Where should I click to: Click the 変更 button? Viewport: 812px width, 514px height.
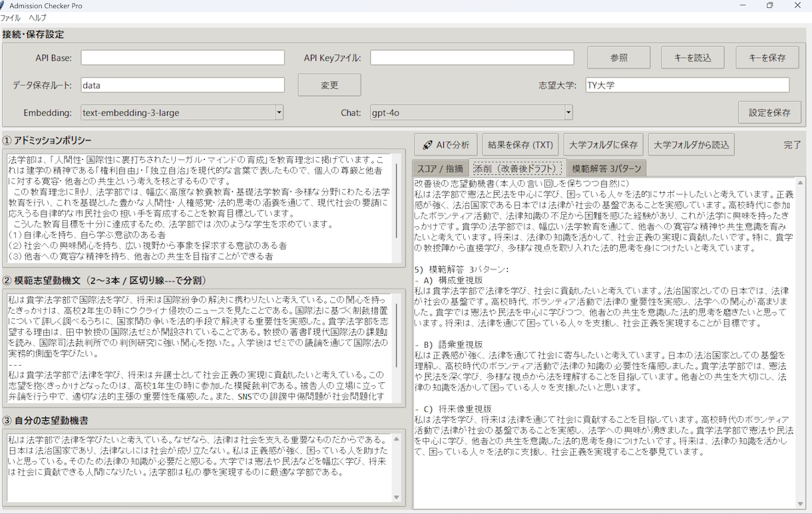coord(329,85)
